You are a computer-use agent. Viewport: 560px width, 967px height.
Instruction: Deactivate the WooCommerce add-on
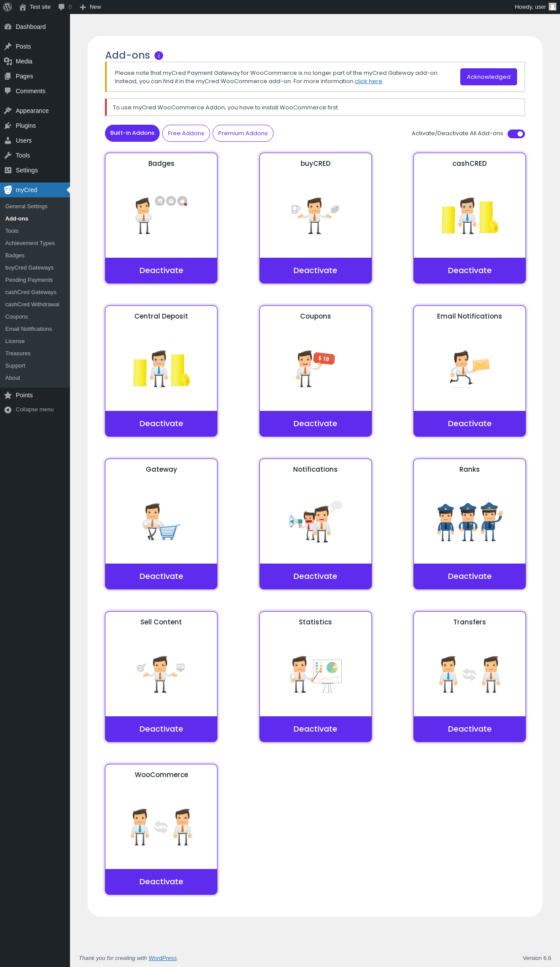161,882
